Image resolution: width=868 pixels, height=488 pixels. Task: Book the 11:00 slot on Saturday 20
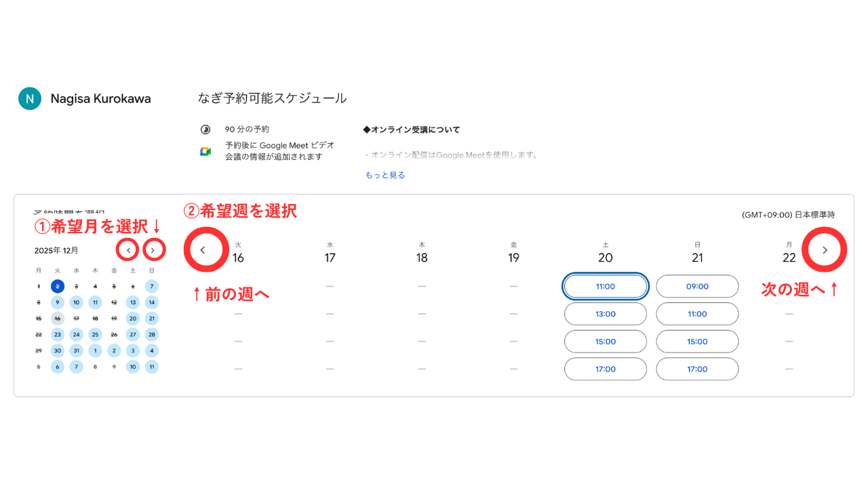click(x=606, y=287)
